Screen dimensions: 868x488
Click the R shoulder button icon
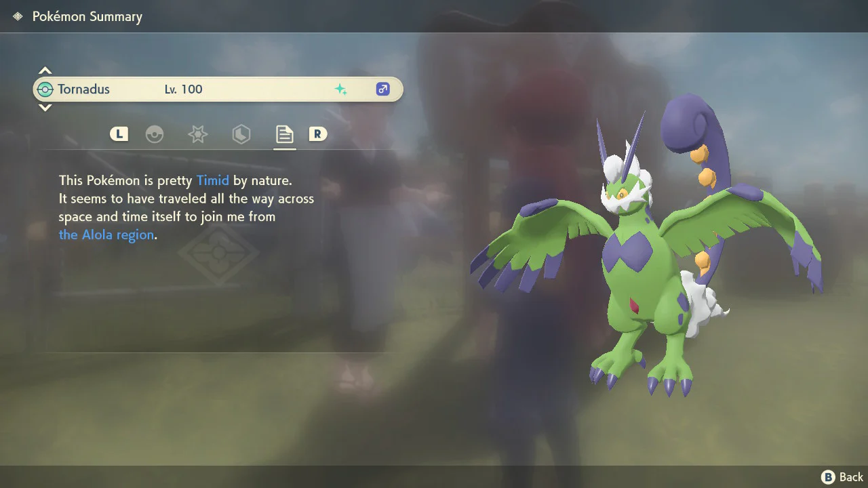tap(317, 134)
